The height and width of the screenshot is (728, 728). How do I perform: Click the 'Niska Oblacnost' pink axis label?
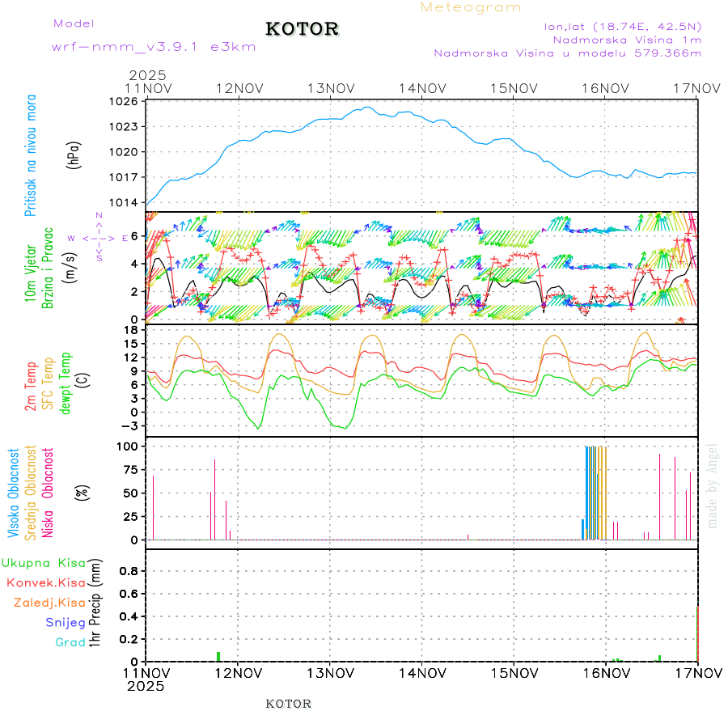[49, 491]
